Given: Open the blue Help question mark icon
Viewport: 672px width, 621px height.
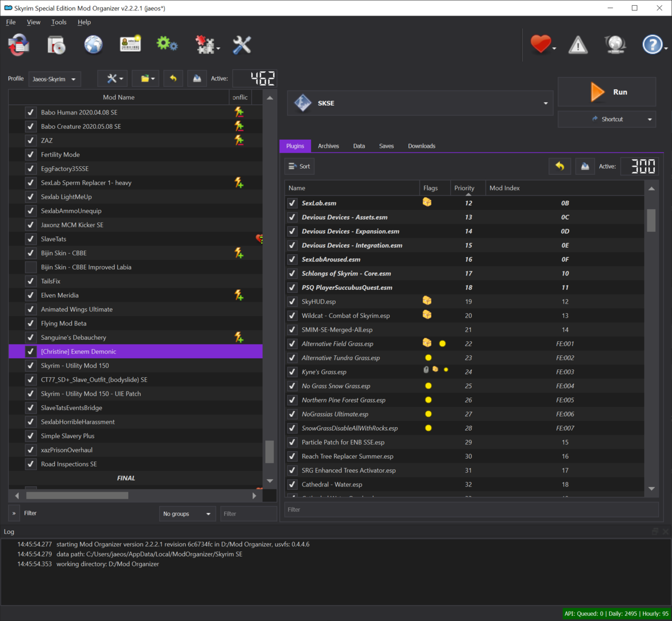Looking at the screenshot, I should point(652,44).
